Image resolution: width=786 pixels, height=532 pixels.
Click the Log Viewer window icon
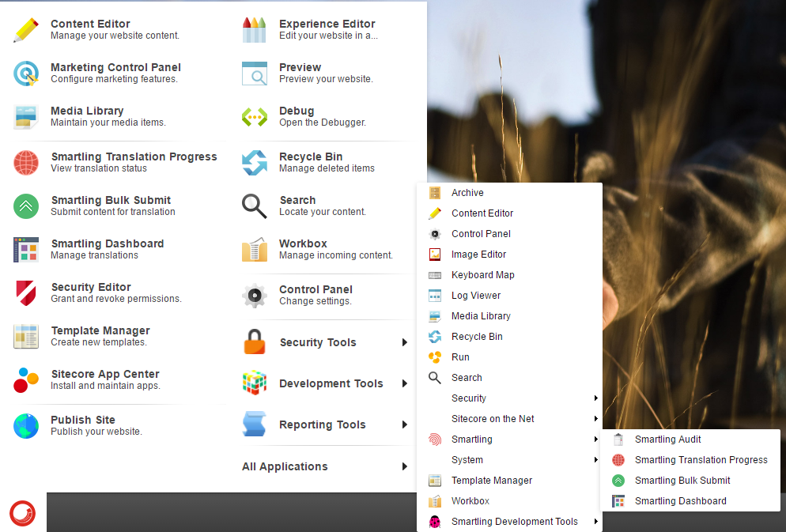point(435,296)
